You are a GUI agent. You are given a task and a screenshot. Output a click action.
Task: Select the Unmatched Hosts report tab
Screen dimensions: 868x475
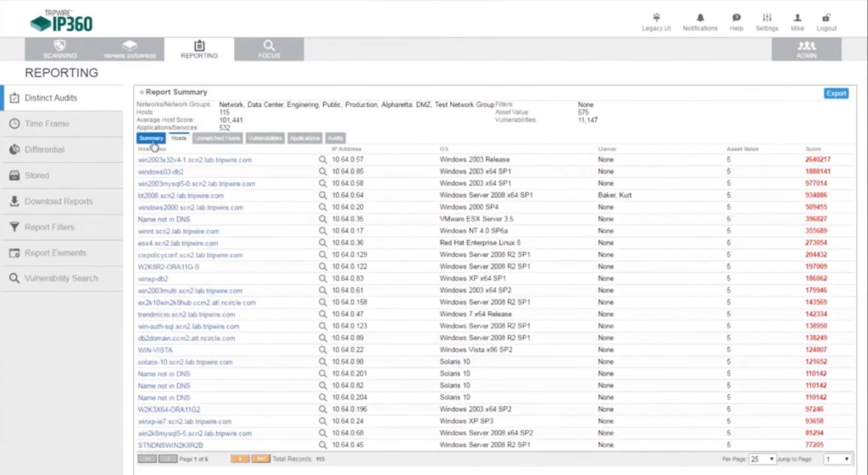pyautogui.click(x=218, y=138)
